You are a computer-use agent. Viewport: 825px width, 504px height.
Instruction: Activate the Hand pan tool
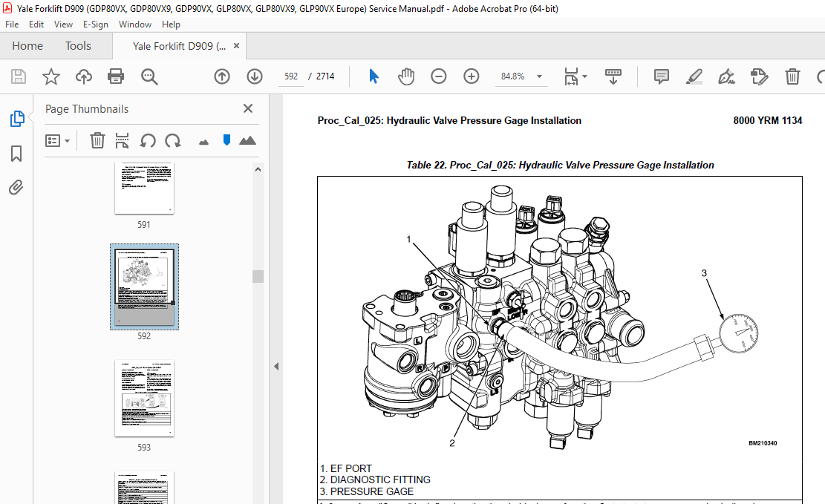click(x=406, y=76)
